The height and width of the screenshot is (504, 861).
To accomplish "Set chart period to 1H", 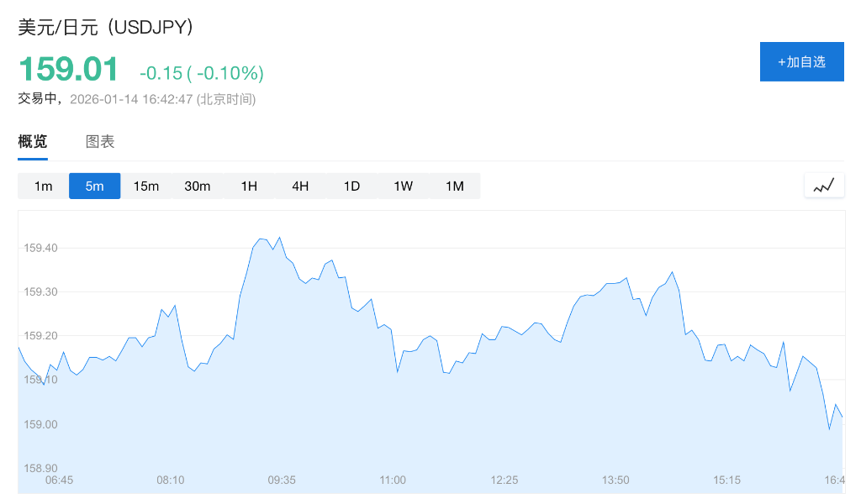I will coord(249,186).
